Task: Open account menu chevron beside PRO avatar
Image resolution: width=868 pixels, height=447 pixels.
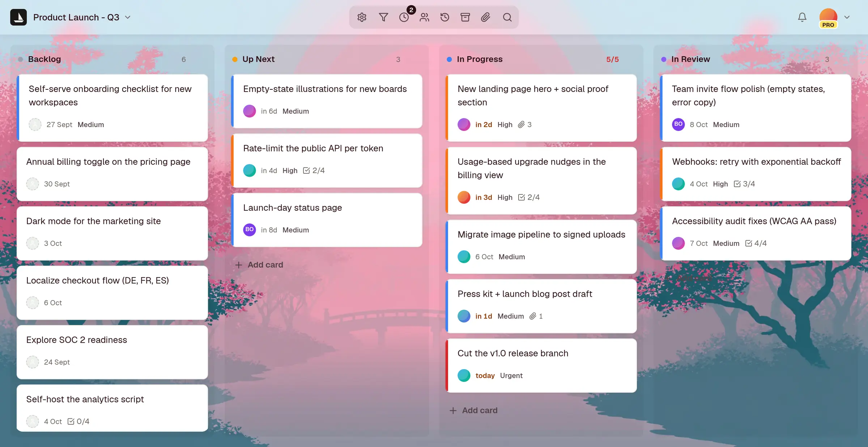Action: click(847, 17)
